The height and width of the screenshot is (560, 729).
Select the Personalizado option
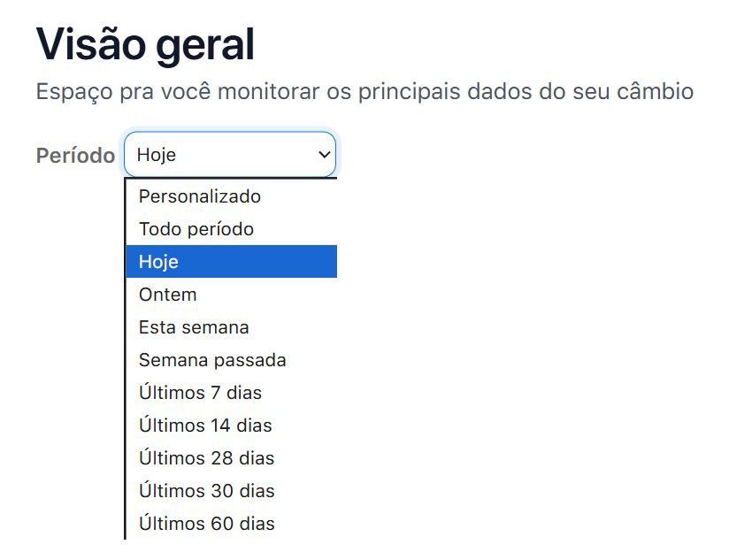(200, 196)
